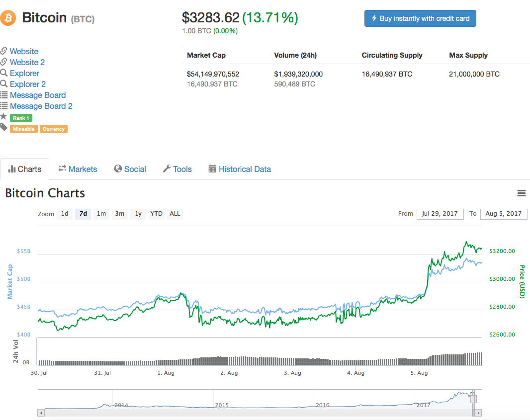Image resolution: width=530 pixels, height=420 pixels.
Task: Open the Message Board 2 link
Action: [x=41, y=106]
